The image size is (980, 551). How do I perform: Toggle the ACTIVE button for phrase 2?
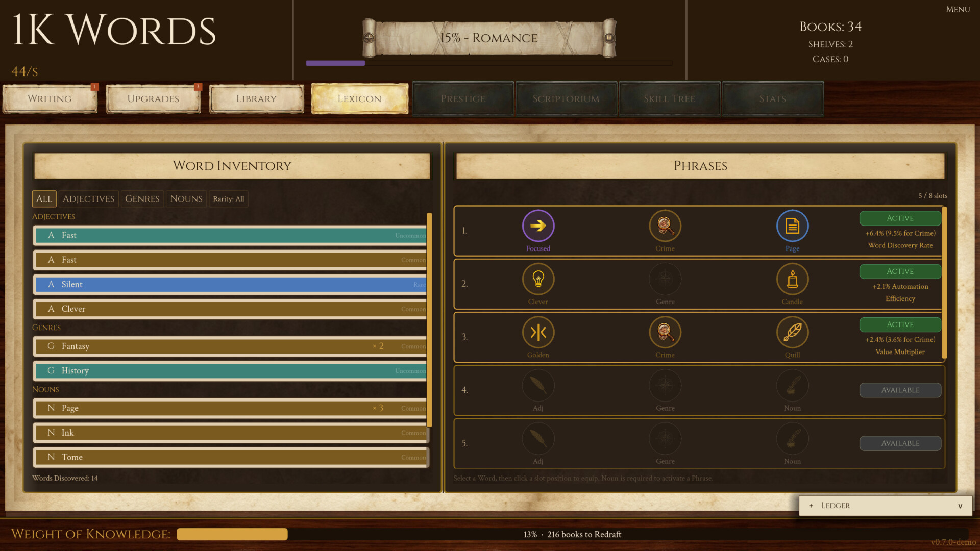point(900,271)
